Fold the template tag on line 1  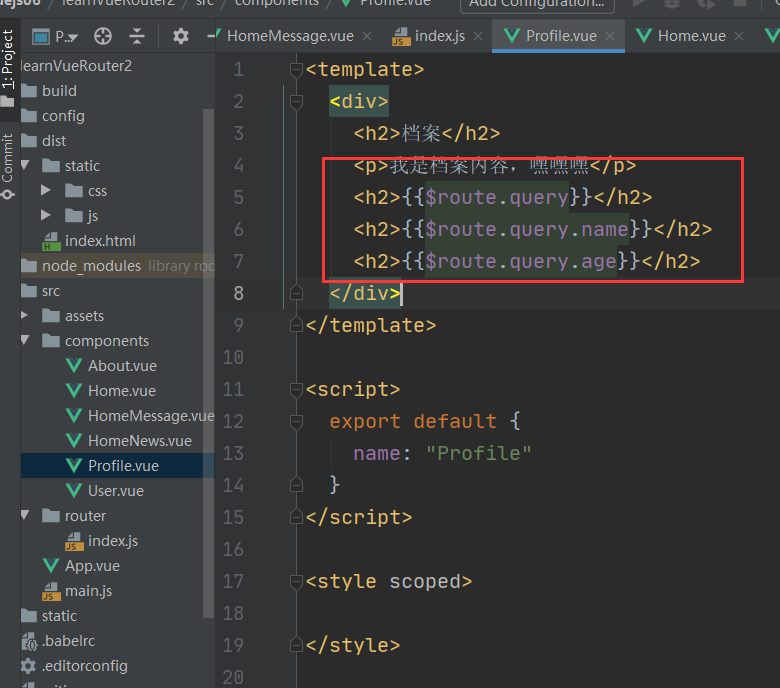click(296, 70)
